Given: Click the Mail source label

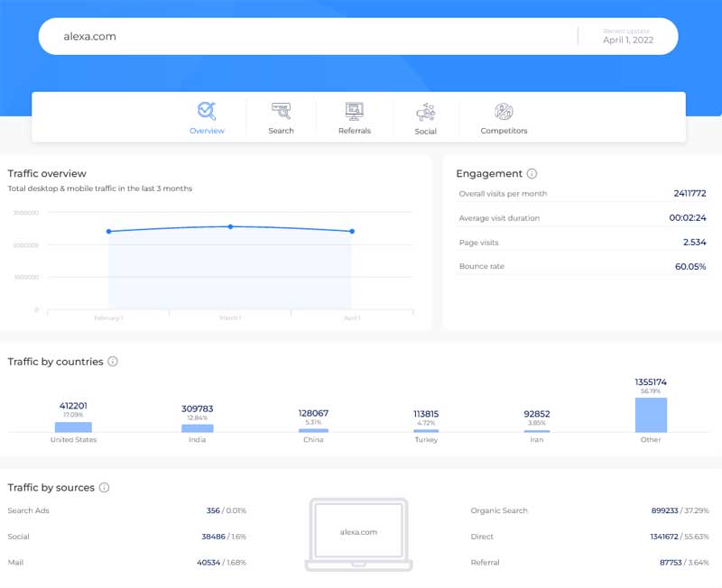Looking at the screenshot, I should tap(15, 562).
